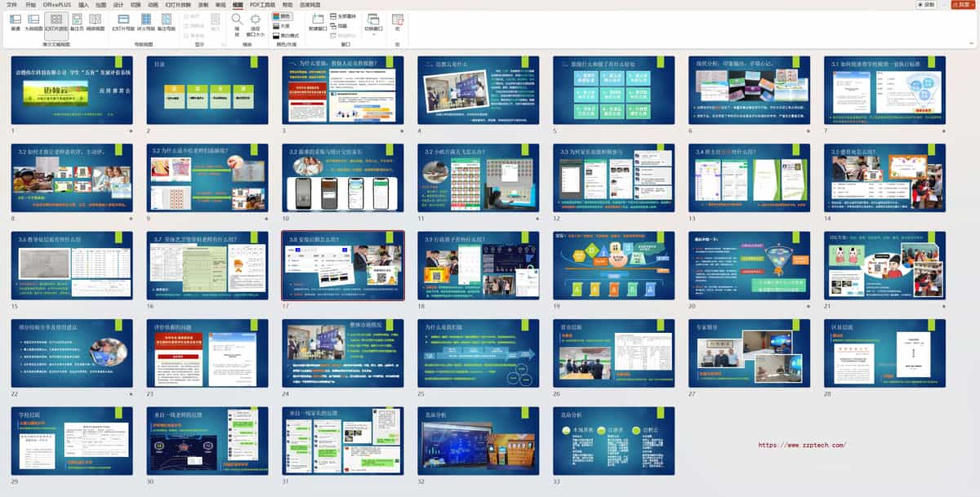Screen dimensions: 980x497
Task: Open the 文件 (File) menu
Action: (11, 4)
